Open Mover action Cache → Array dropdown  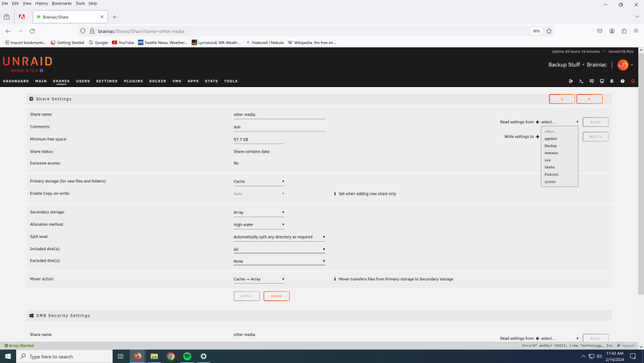pyautogui.click(x=259, y=279)
